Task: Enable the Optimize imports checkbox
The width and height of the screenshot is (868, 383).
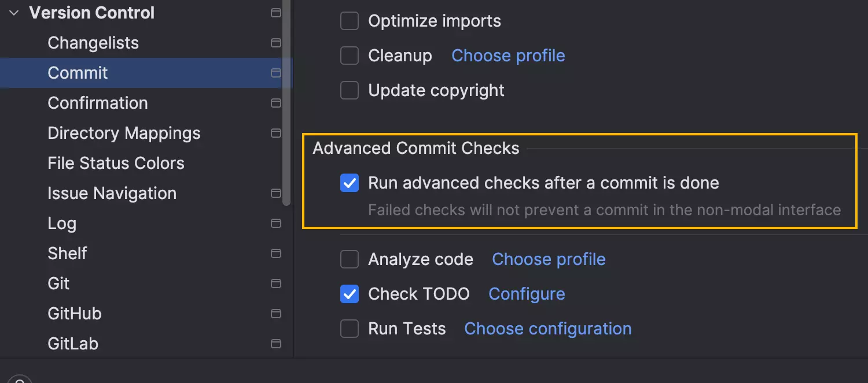Action: 350,21
